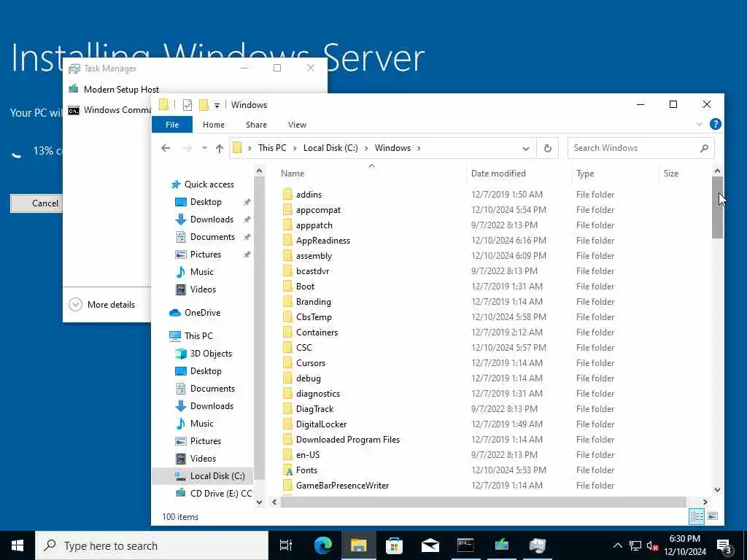This screenshot has height=560, width=747.
Task: Click the Properties quick access toolbar icon
Action: pos(187,105)
